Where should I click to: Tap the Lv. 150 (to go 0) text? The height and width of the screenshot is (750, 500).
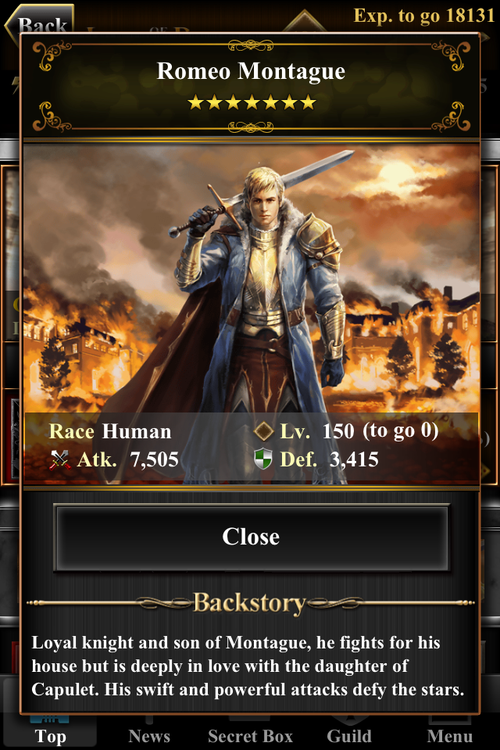pos(359,431)
